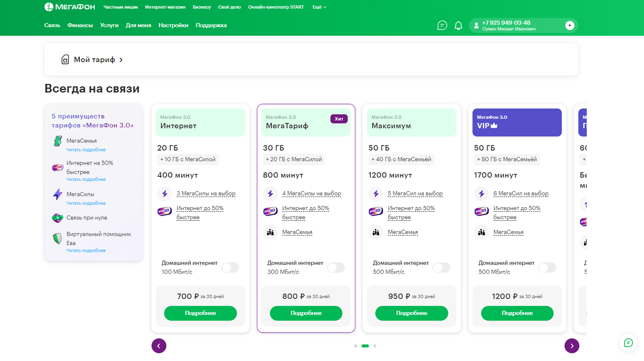644x361 pixels.
Task: Select third carousel pagination dot
Action: coord(375,346)
